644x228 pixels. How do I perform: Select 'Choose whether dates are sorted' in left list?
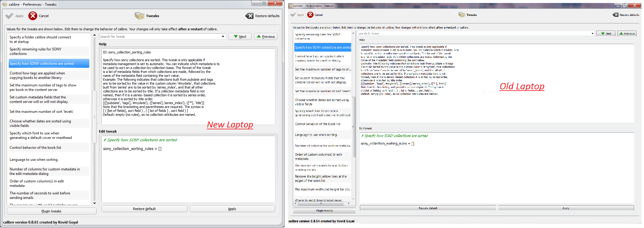(x=49, y=123)
